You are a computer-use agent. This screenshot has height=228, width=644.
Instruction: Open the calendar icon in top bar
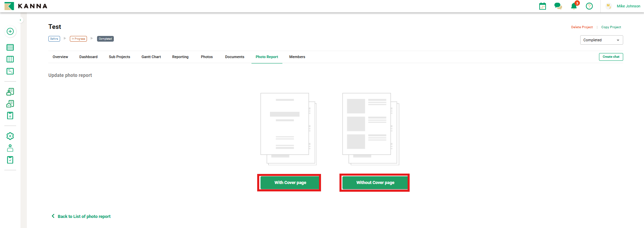tap(542, 6)
